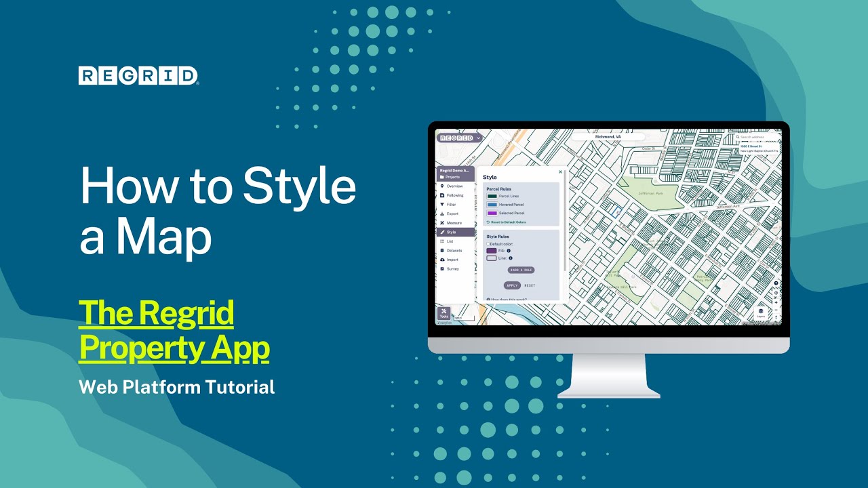The image size is (868, 488).
Task: Click the Overview map pin icon
Action: [442, 186]
